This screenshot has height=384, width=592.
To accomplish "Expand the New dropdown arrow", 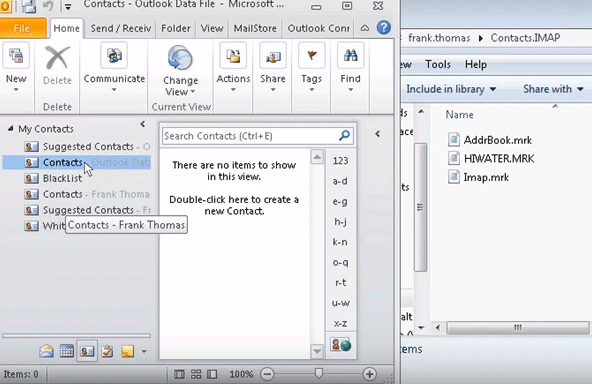I will click(x=16, y=90).
